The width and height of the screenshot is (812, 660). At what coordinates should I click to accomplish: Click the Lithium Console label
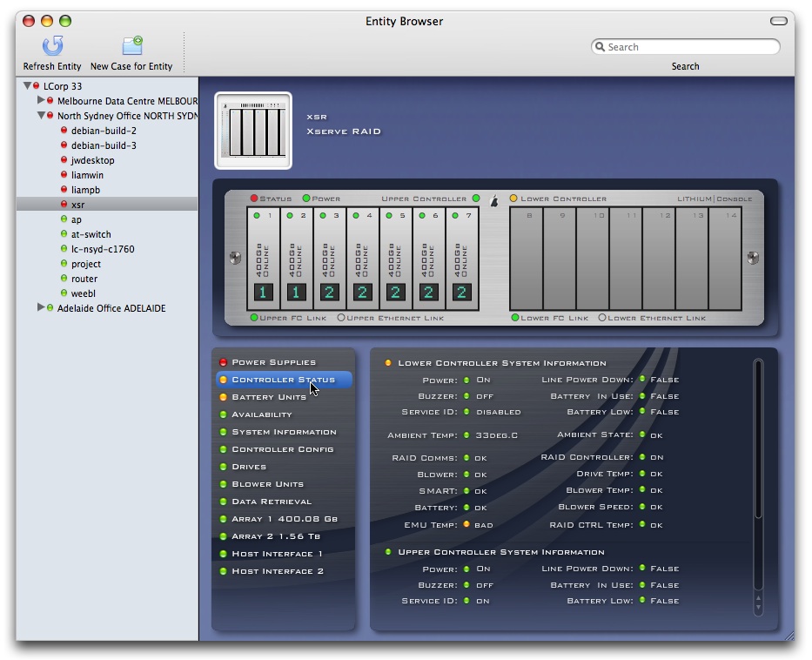(715, 199)
